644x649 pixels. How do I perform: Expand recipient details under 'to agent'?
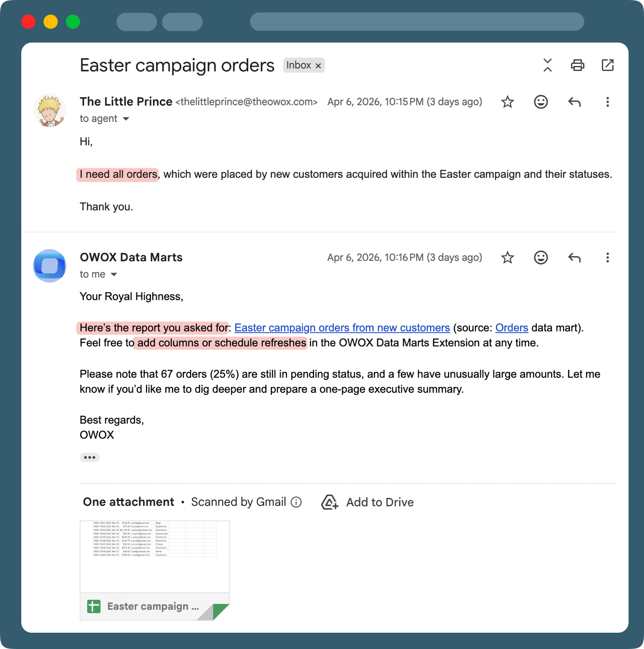(126, 119)
